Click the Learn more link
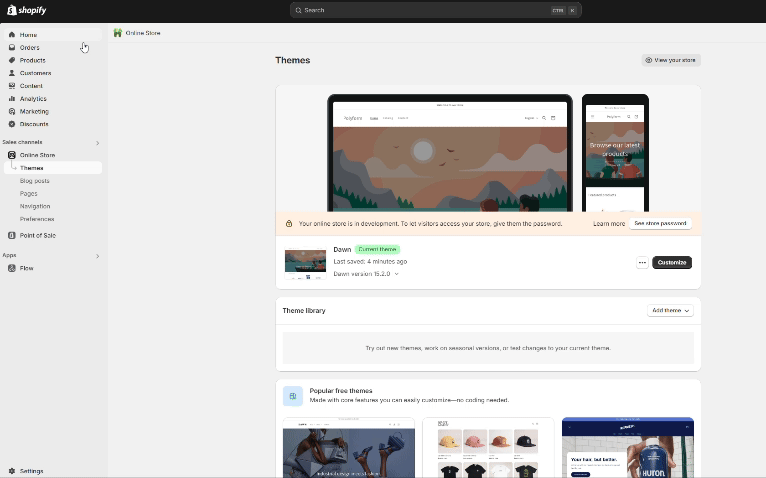 (x=609, y=223)
